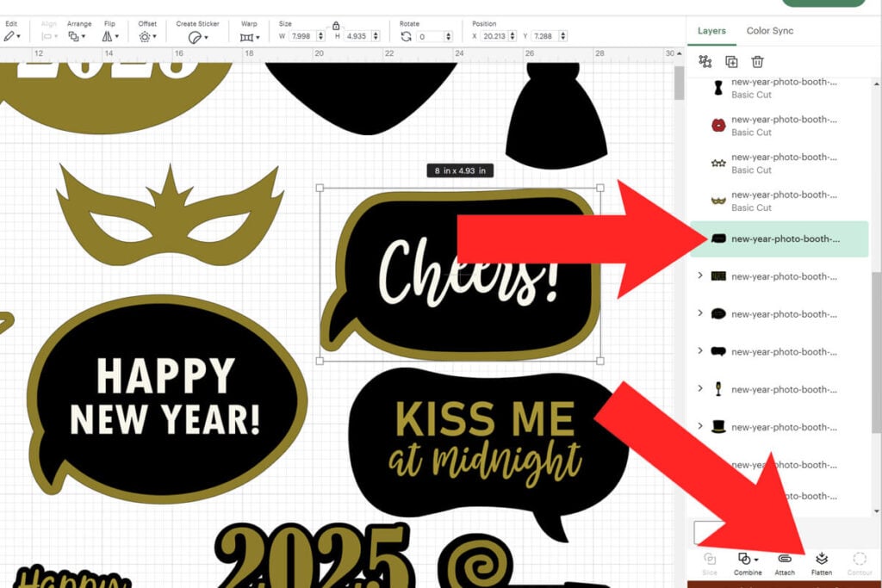Click the Attach button
The height and width of the screenshot is (588, 882).
[x=785, y=564]
